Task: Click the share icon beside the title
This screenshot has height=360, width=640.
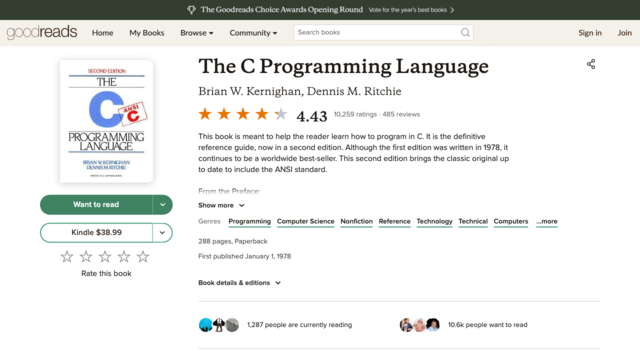Action: pyautogui.click(x=591, y=64)
